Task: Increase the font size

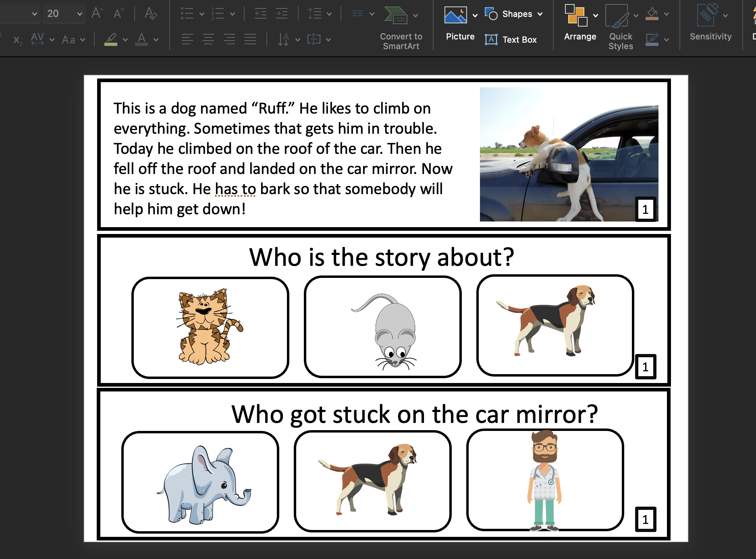Action: coord(96,13)
